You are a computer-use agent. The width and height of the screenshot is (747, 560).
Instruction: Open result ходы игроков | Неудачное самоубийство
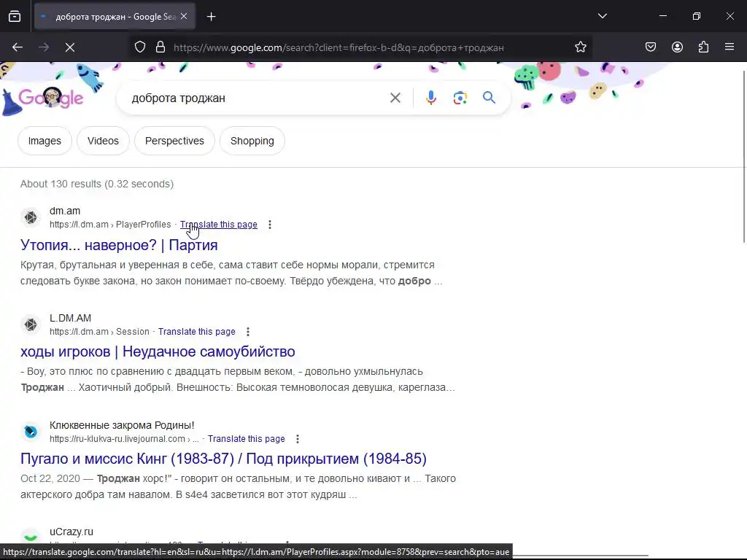(158, 352)
